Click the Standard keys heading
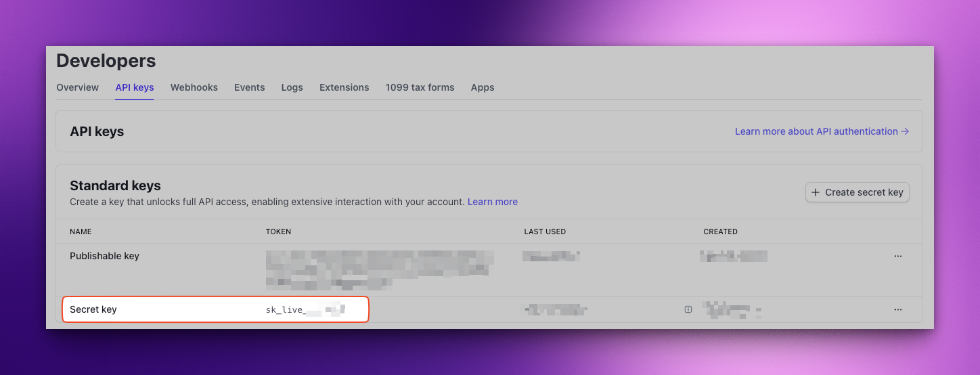The width and height of the screenshot is (980, 375). coord(116,185)
